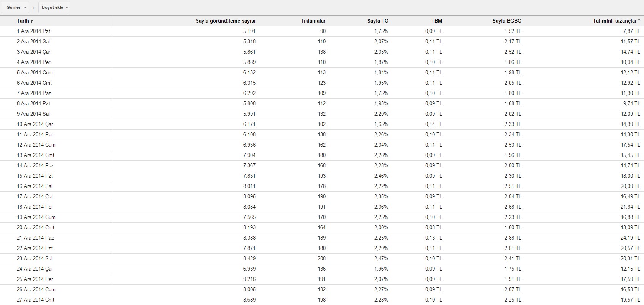Sort by Sayfa BGBG column header
Screen dimensions: 644x305
coord(507,21)
